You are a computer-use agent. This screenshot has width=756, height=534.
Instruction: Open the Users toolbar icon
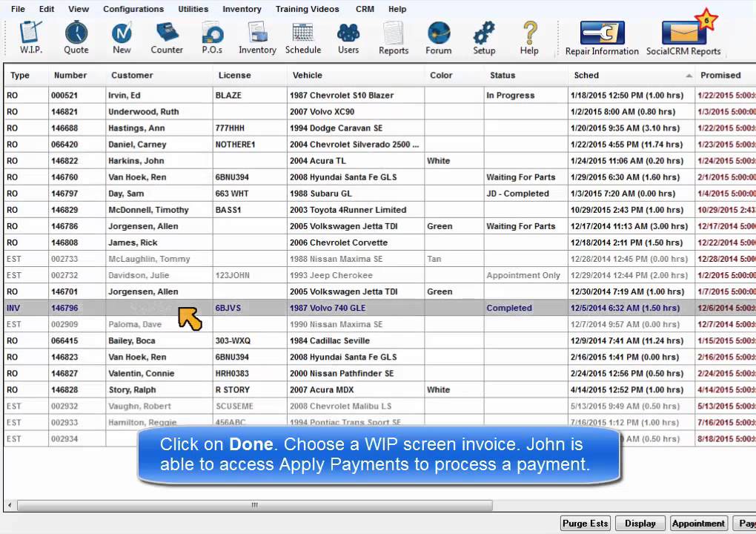[348, 37]
